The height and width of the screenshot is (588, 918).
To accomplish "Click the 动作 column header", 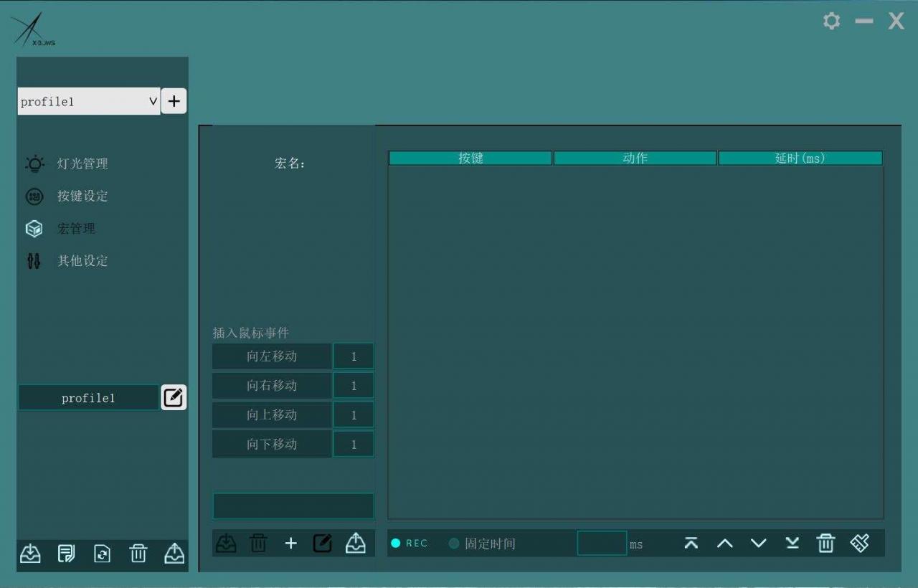I will point(635,158).
